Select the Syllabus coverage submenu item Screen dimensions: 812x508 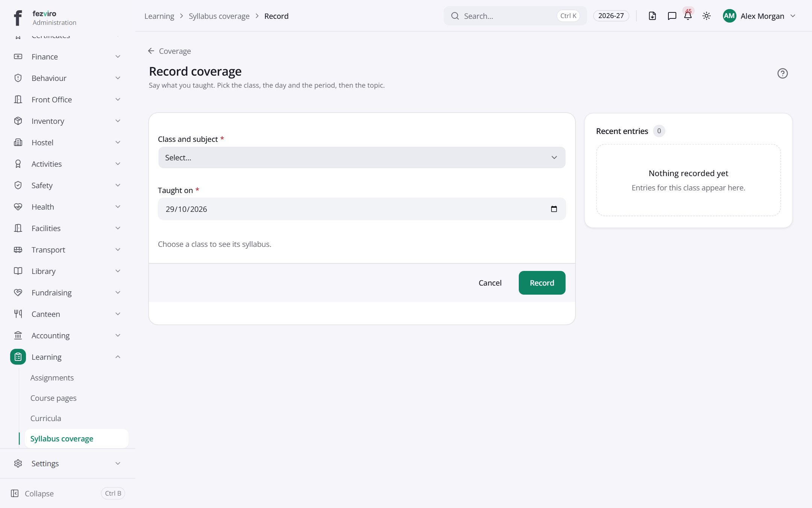pyautogui.click(x=76, y=439)
